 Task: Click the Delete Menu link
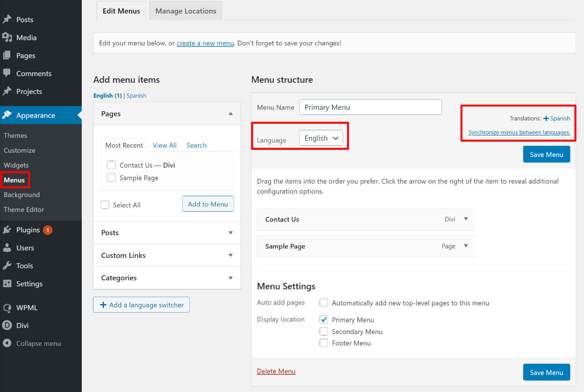coord(276,371)
